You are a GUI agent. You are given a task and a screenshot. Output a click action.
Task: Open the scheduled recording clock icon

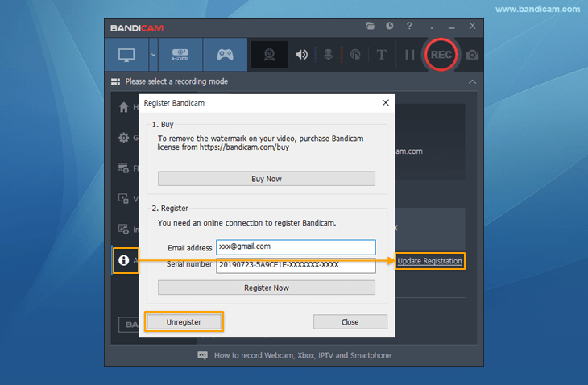point(390,26)
